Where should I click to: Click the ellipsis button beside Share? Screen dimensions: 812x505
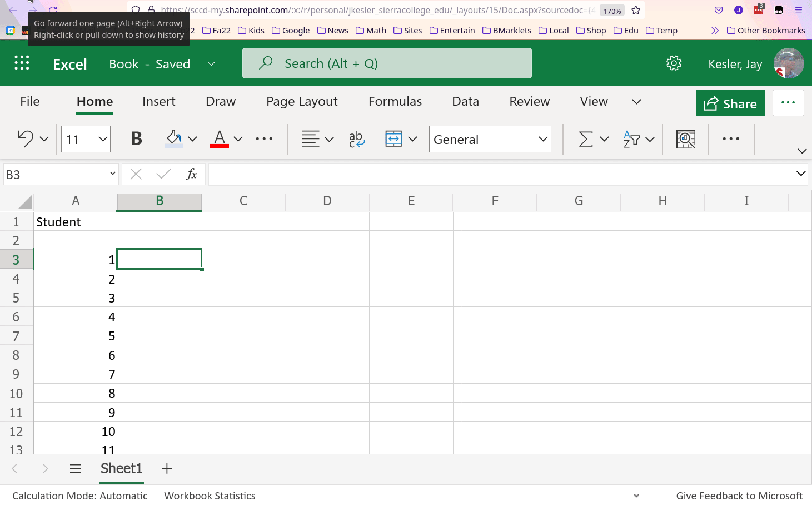coord(788,103)
